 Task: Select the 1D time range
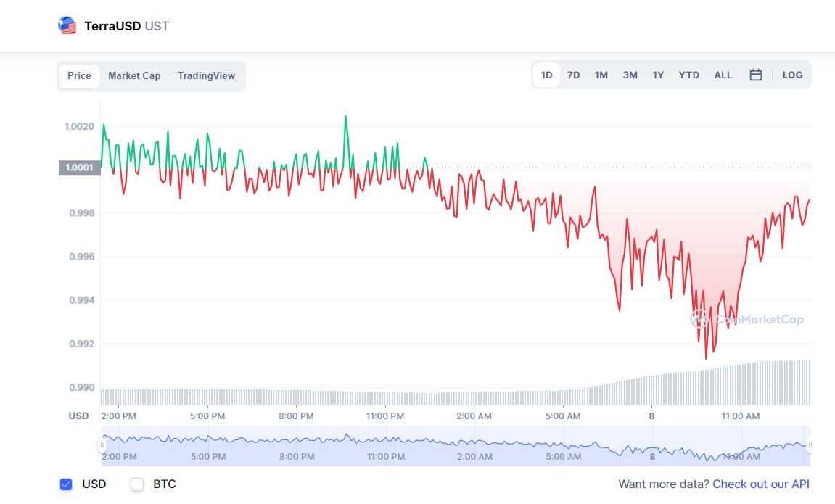(x=546, y=75)
